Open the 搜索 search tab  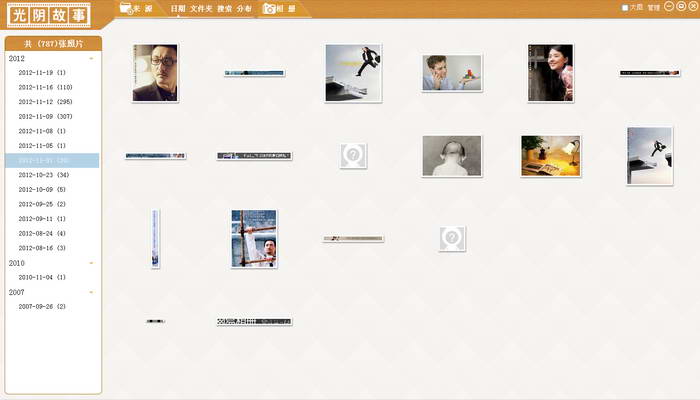pyautogui.click(x=225, y=8)
